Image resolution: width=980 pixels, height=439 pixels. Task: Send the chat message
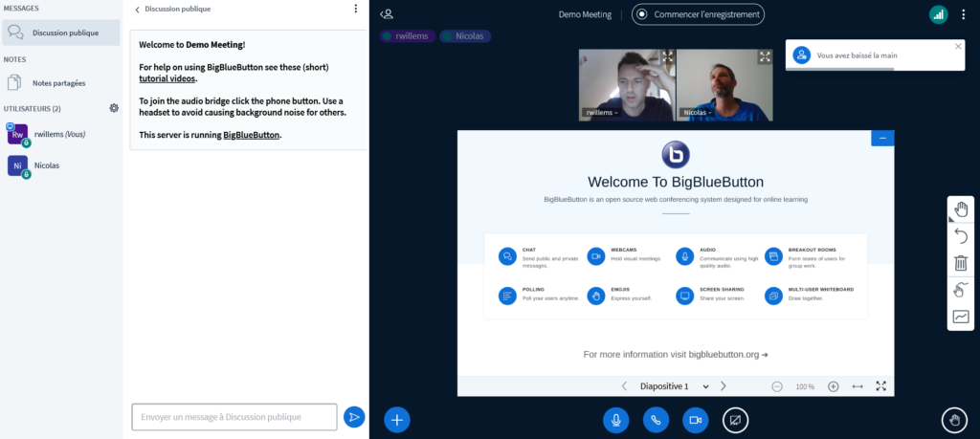pos(354,417)
